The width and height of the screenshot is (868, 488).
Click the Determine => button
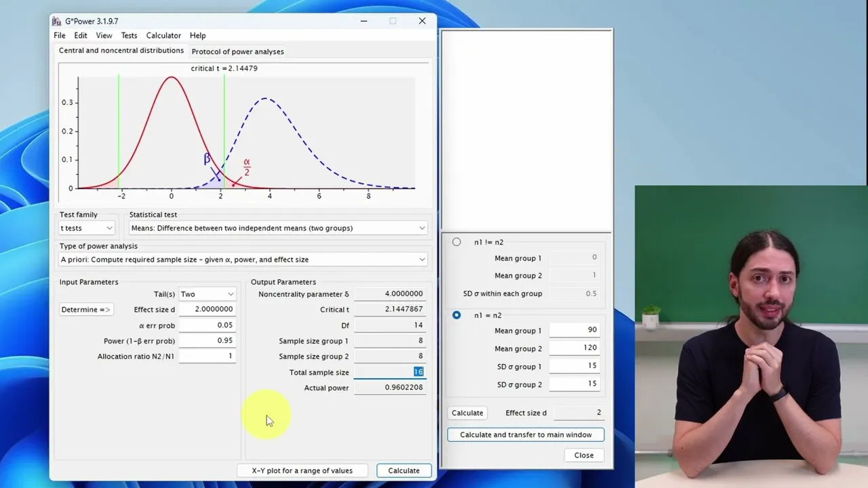pos(85,310)
